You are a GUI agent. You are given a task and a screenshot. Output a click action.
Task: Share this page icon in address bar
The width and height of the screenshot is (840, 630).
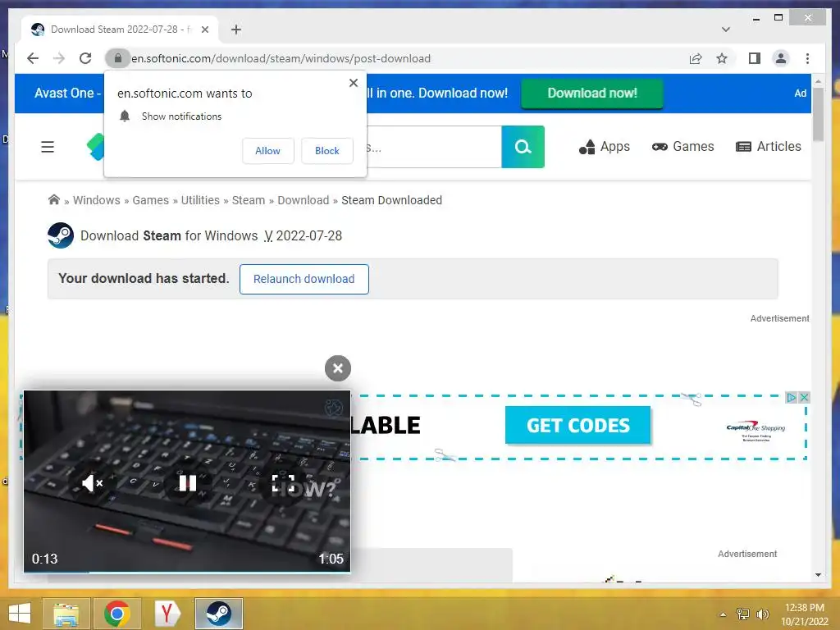tap(696, 58)
